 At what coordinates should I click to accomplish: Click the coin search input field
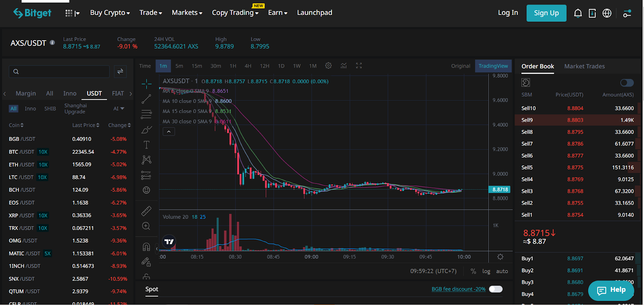[x=59, y=72]
